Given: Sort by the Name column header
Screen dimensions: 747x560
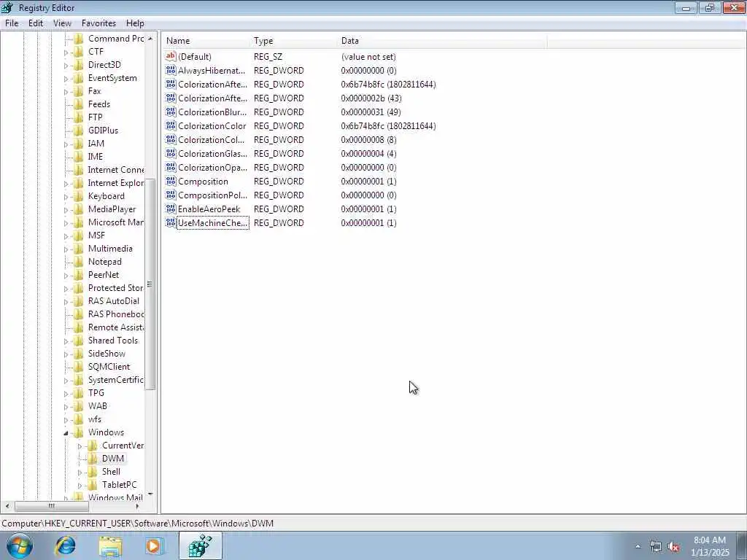Looking at the screenshot, I should [206, 41].
